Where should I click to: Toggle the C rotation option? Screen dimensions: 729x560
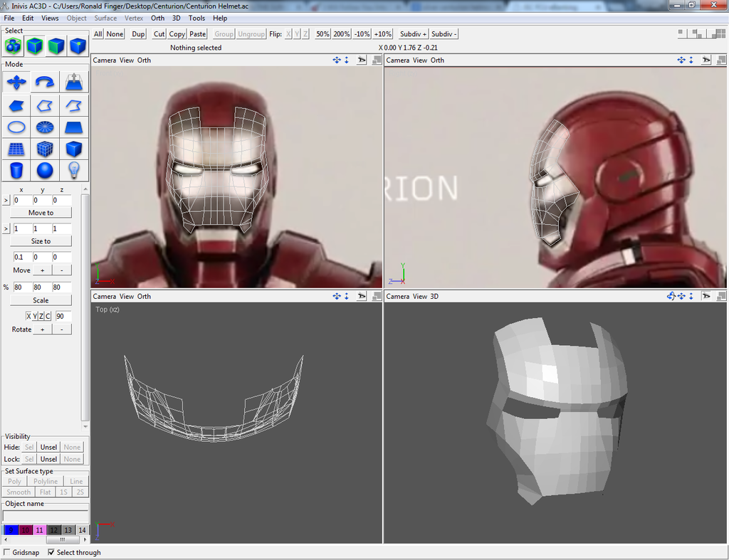click(48, 316)
